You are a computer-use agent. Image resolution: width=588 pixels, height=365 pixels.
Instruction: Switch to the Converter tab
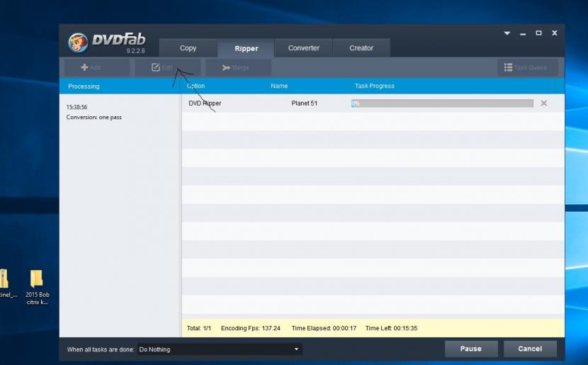303,48
